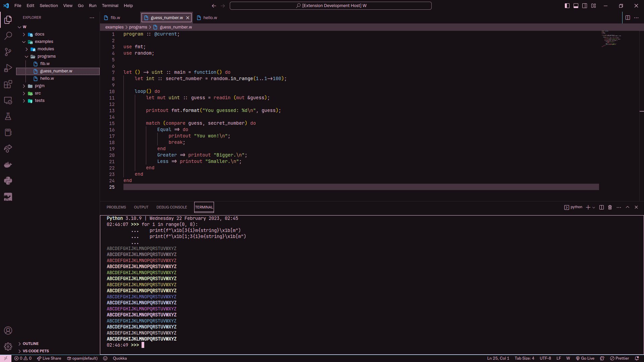Click the Quokka status bar icon
The height and width of the screenshot is (362, 644).
pyautogui.click(x=116, y=358)
